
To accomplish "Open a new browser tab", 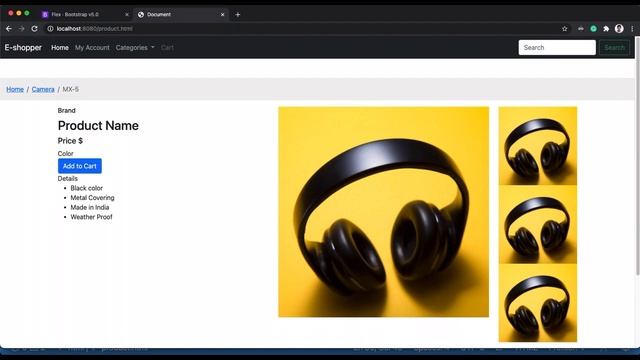I will [x=238, y=15].
